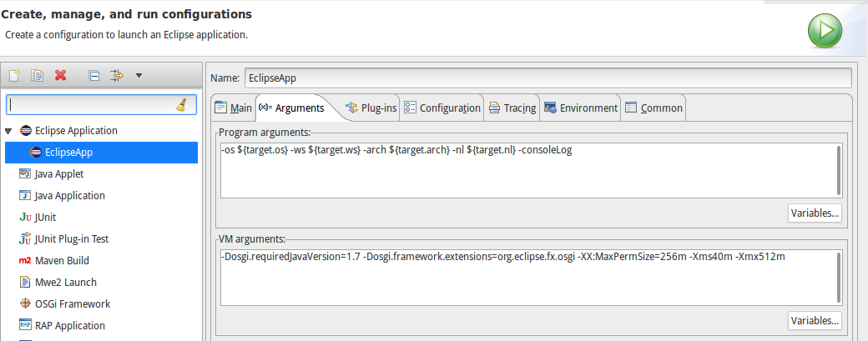Screen dimensions: 868x341
Task: Open the filter launch configurations icon
Action: point(117,75)
